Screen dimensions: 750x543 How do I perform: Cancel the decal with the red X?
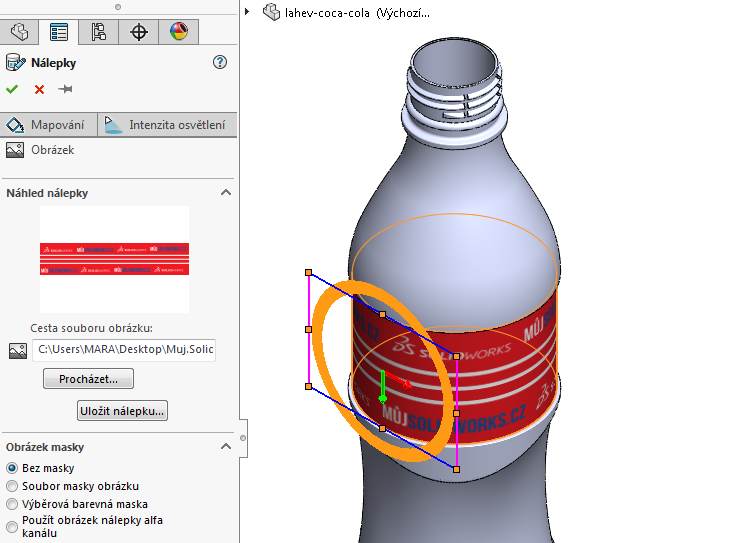click(x=39, y=89)
